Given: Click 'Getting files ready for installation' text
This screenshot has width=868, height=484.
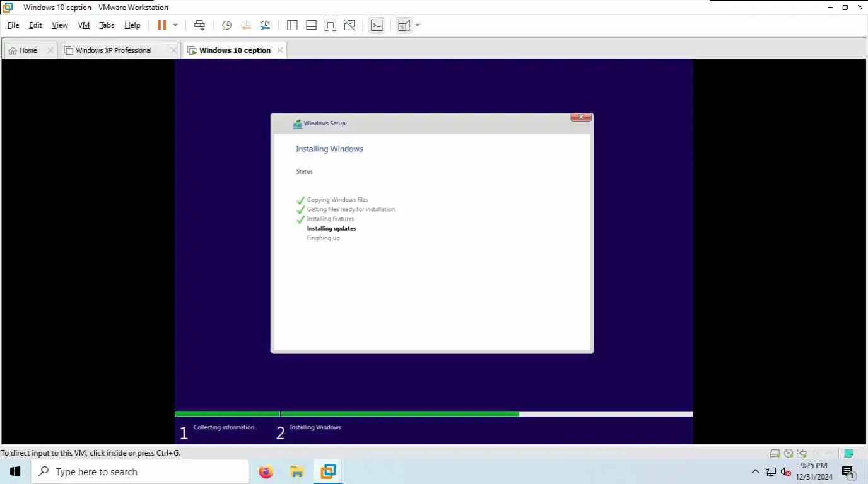Looking at the screenshot, I should (x=351, y=209).
